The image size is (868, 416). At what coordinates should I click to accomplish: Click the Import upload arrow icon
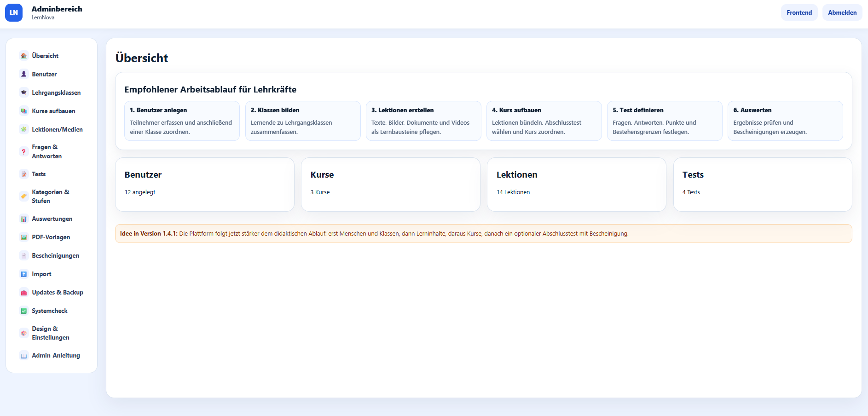point(24,274)
